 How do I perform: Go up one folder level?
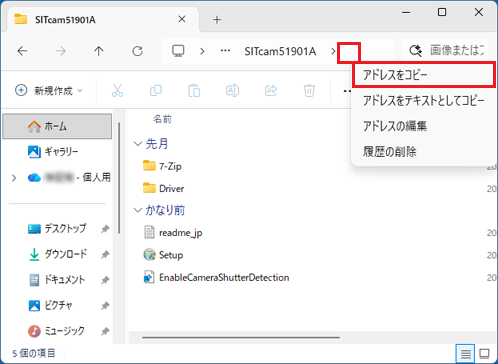99,51
